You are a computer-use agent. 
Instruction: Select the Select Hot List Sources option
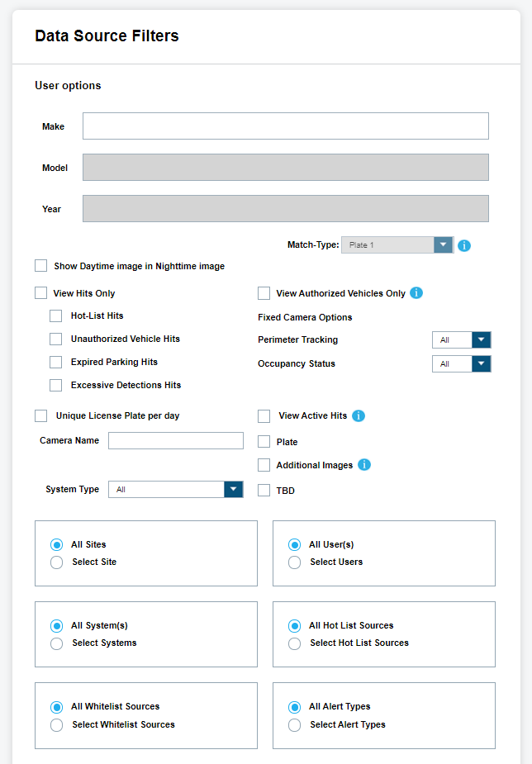295,643
